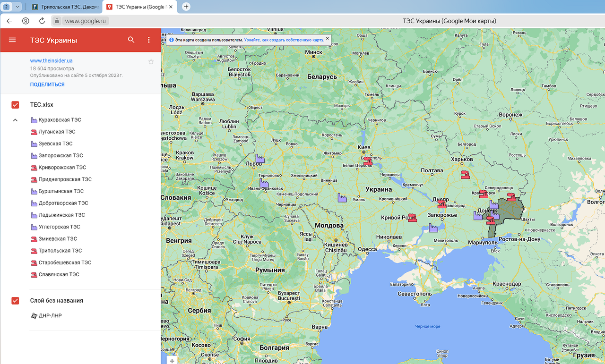The image size is (605, 364).
Task: Select the purple plant marker near Львов
Action: click(259, 159)
